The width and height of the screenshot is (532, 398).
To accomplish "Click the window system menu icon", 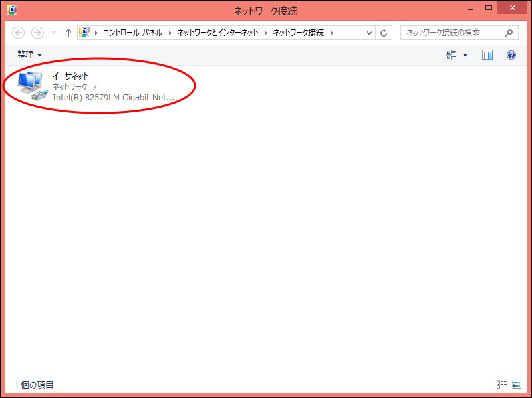I will point(11,10).
